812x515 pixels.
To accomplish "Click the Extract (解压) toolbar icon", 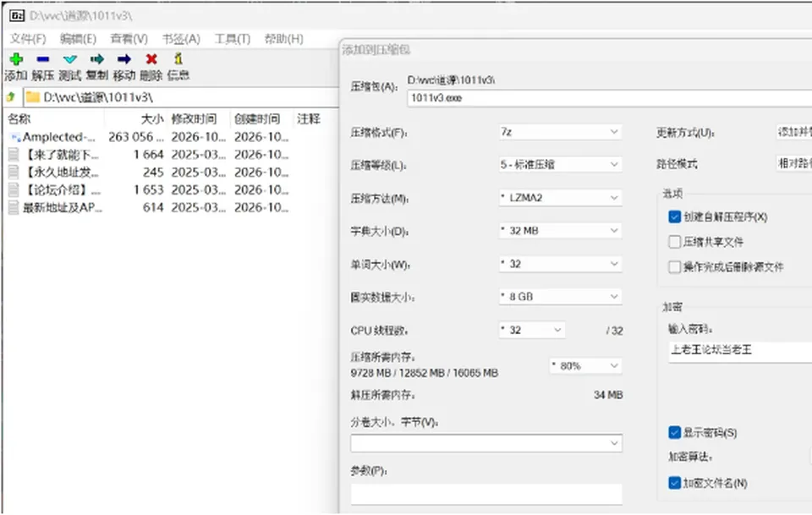I will coord(43,59).
